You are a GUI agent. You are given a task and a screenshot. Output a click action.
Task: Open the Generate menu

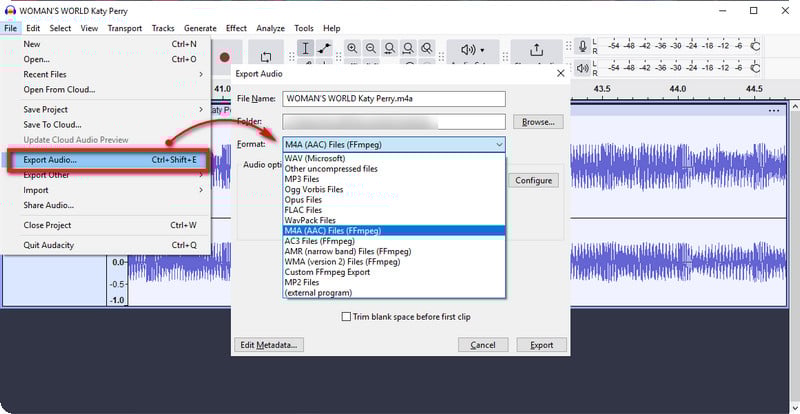coord(200,28)
